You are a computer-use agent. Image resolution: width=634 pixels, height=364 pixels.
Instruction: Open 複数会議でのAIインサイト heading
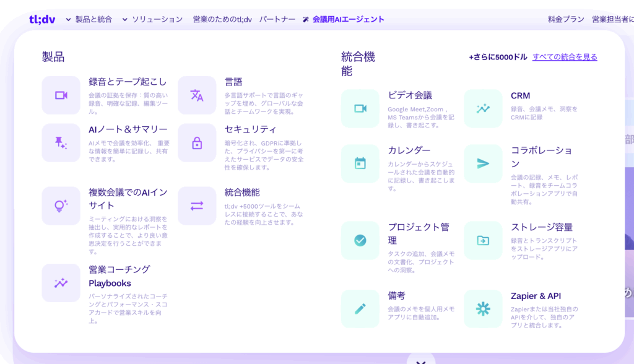tap(128, 199)
